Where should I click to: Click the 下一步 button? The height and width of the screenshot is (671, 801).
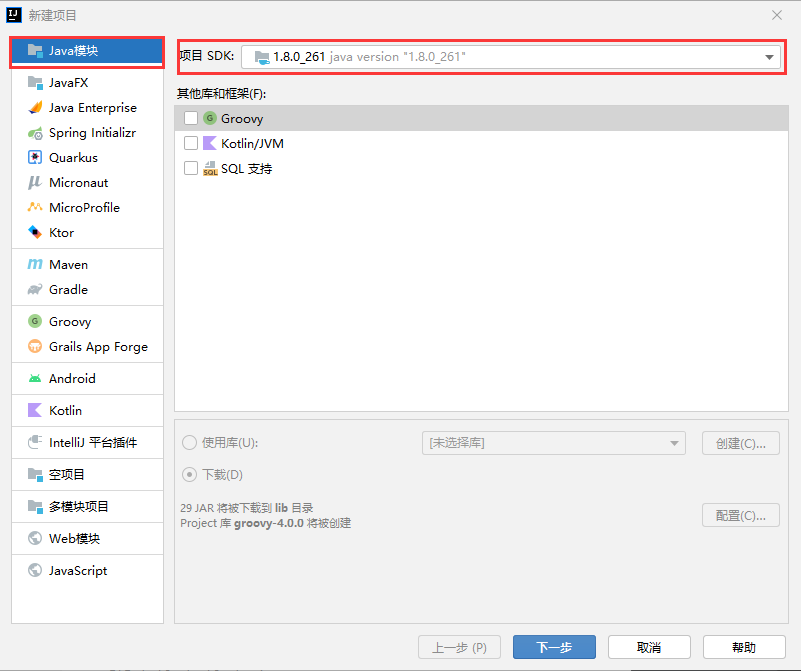[554, 648]
